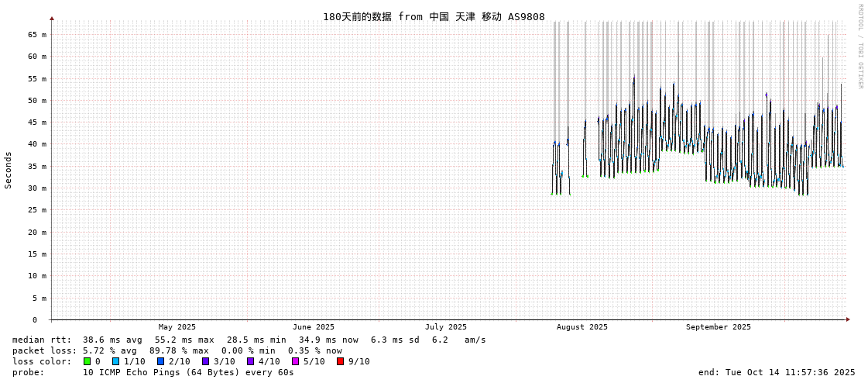Select the blue 2/10 loss swatch

(160, 361)
